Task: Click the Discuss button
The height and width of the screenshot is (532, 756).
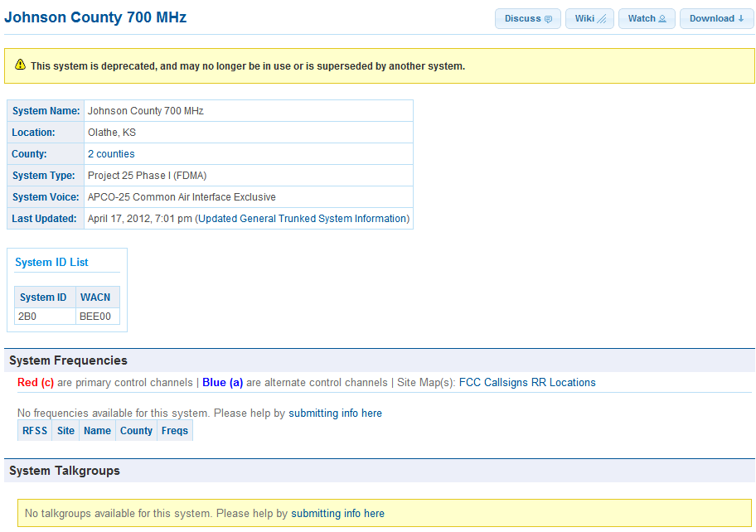Action: click(527, 18)
